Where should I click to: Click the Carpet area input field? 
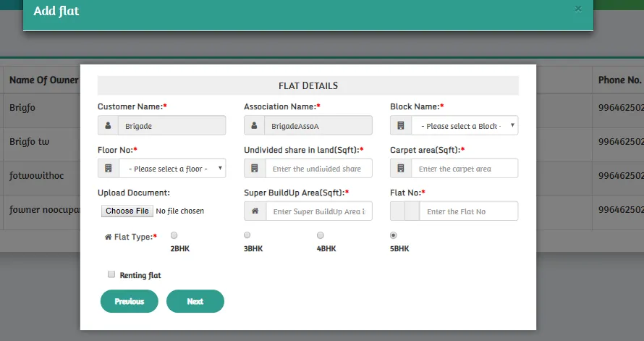(465, 169)
